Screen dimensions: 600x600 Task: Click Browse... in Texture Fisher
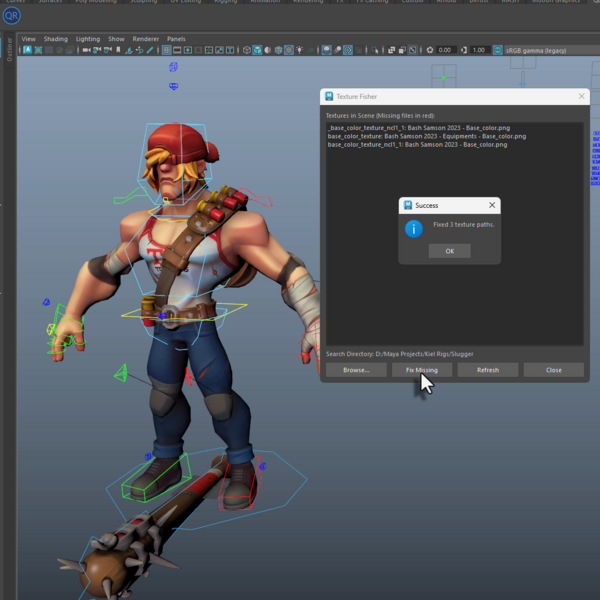click(x=356, y=370)
